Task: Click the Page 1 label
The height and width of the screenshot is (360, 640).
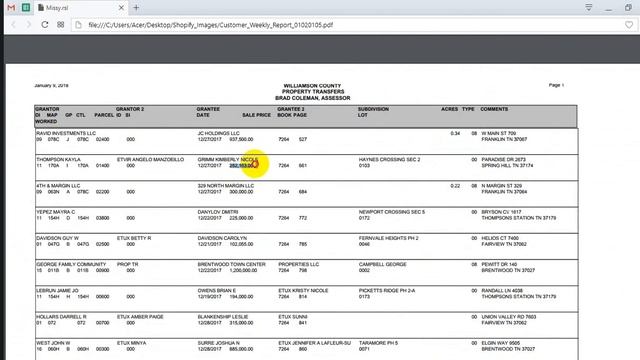Action: pos(556,85)
